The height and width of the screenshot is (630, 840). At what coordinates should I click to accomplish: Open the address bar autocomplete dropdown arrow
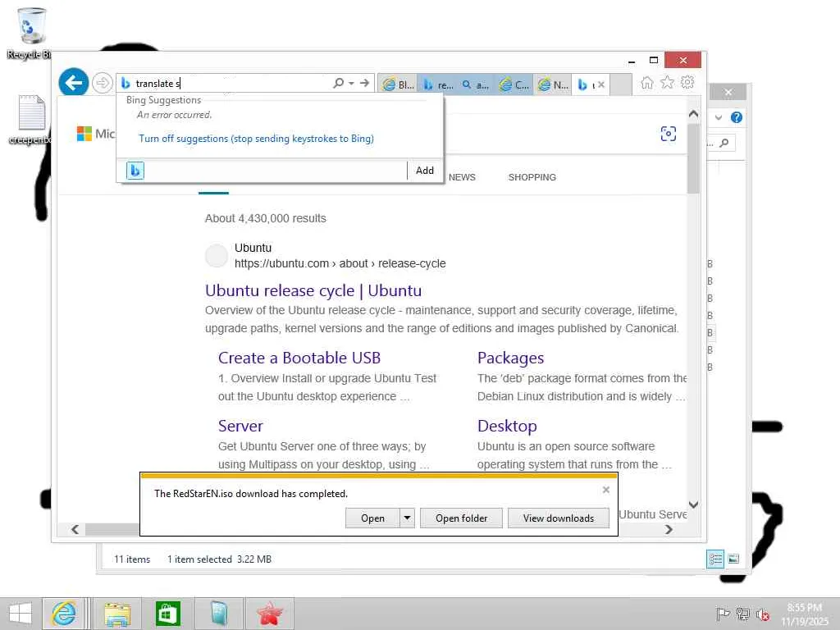point(351,83)
